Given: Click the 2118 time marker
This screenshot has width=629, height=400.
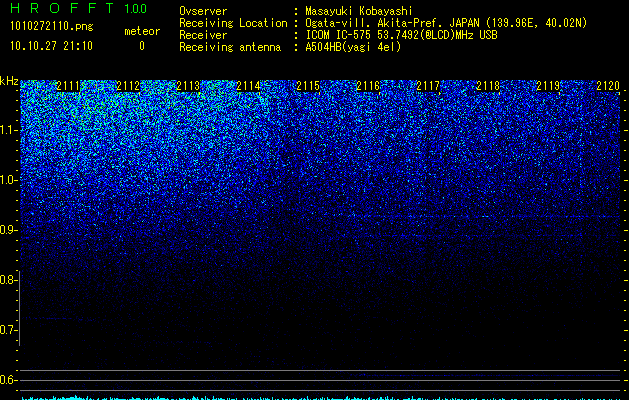Looking at the screenshot, I should [488, 86].
